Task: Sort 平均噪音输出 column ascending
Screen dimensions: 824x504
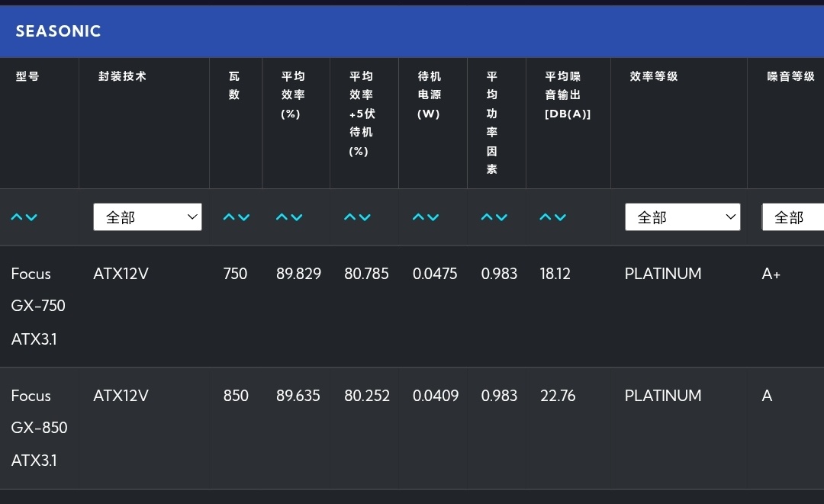Action: (x=546, y=217)
